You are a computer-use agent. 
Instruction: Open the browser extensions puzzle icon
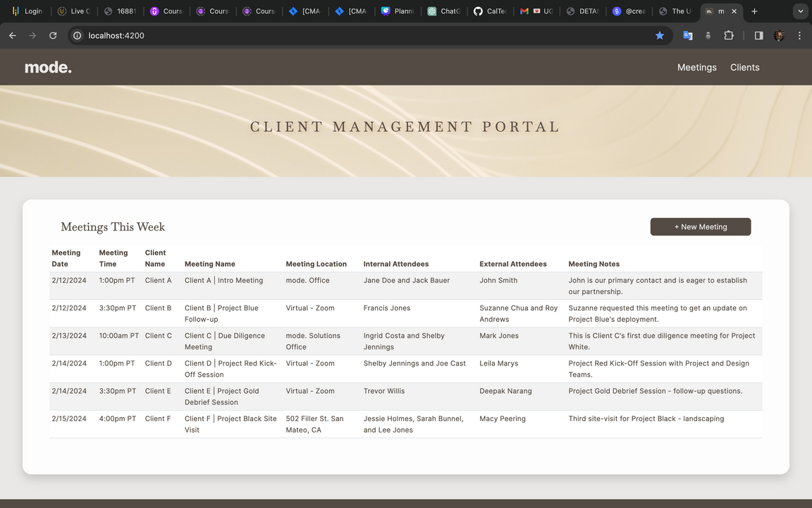[729, 35]
